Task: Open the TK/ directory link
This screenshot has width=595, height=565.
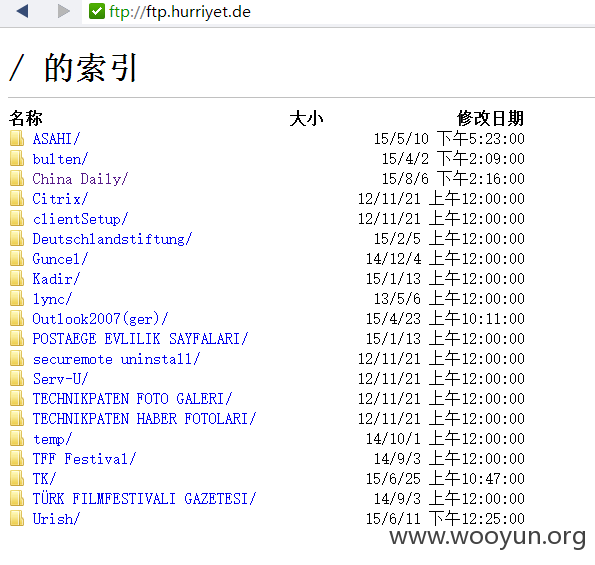Action: tap(44, 479)
